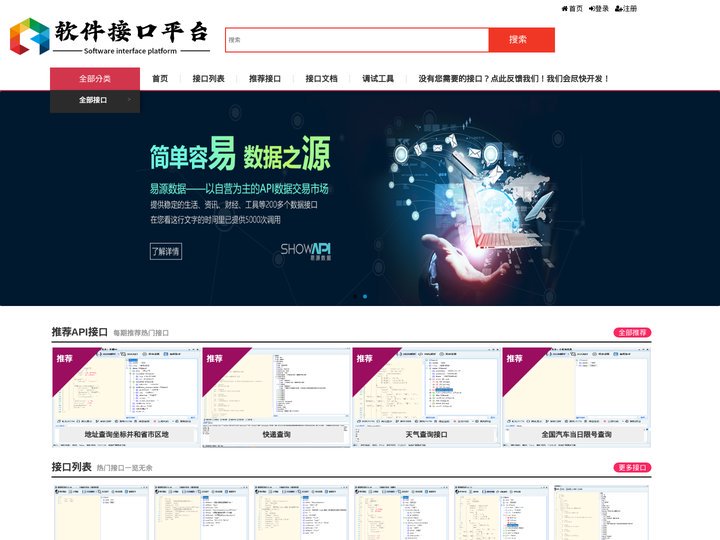The height and width of the screenshot is (540, 720).
Task: Select the second blue carousel dot
Action: (365, 296)
